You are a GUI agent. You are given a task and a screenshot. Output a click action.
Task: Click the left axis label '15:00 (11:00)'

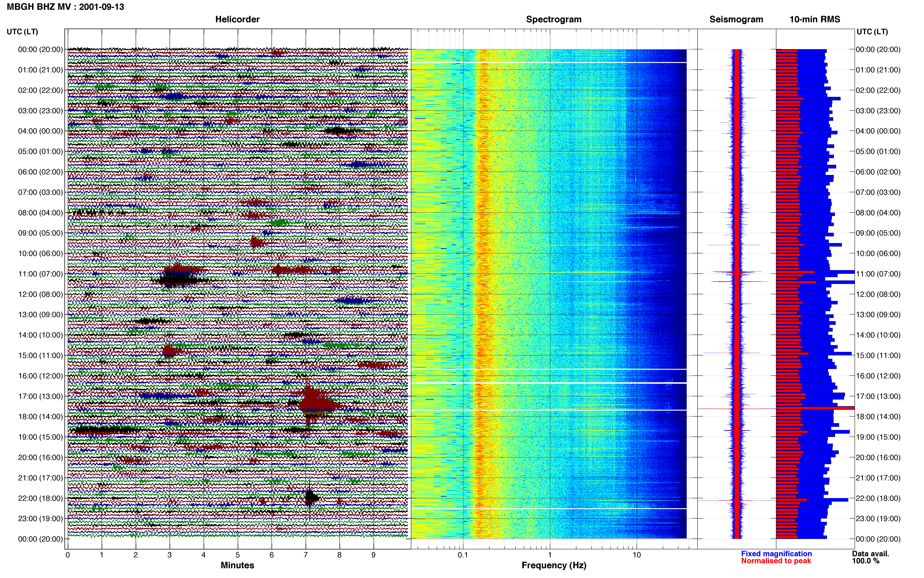click(41, 356)
